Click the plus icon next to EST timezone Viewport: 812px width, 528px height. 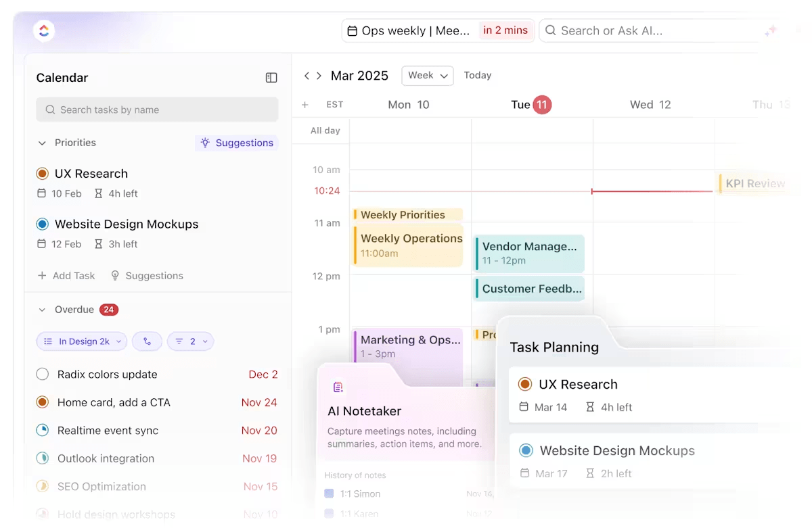(305, 104)
